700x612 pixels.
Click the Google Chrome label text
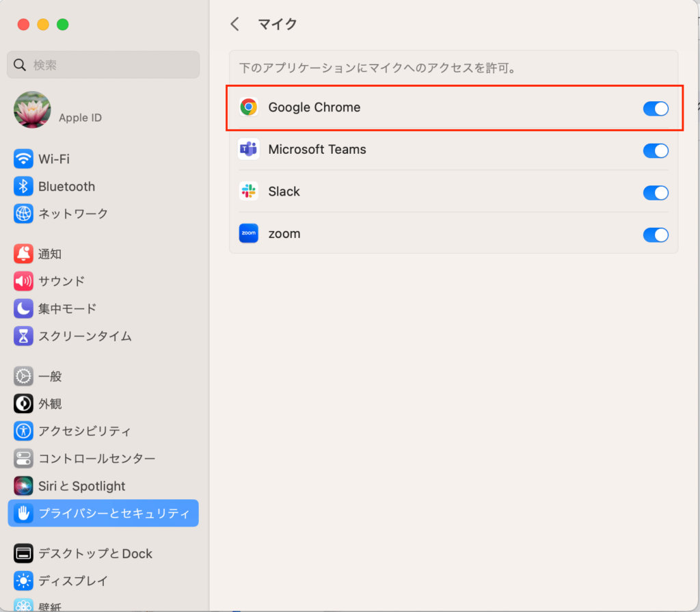(x=314, y=107)
